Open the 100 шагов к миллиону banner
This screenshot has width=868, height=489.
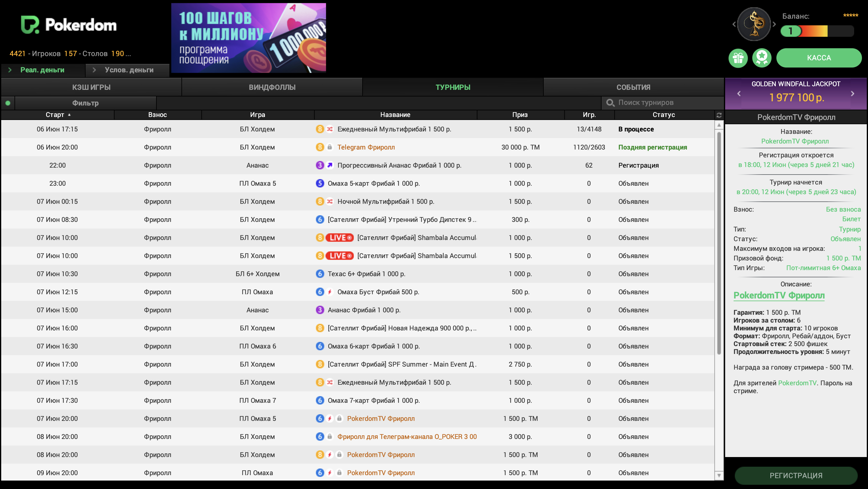pos(248,38)
